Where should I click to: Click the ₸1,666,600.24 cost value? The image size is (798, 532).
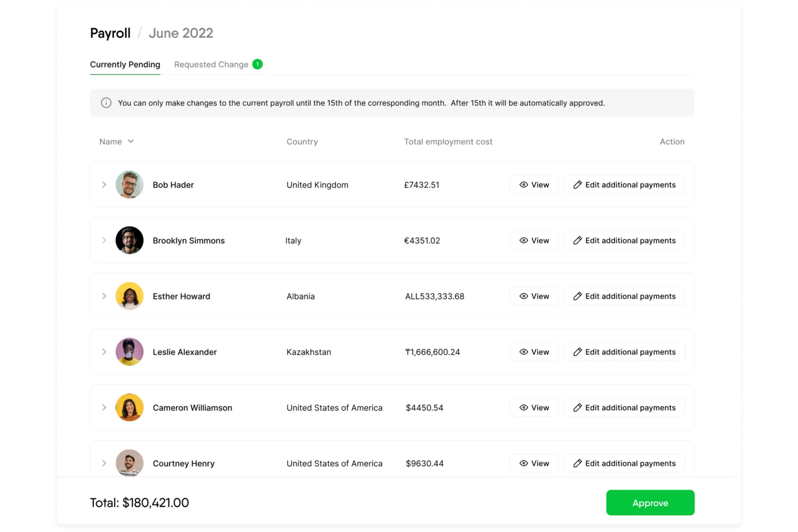[x=432, y=352]
